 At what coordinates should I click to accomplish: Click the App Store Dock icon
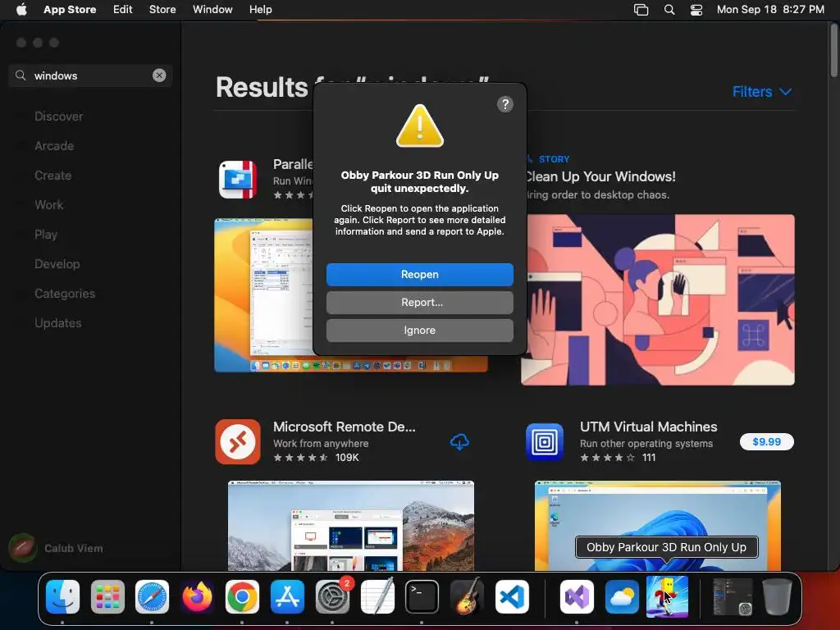coord(287,597)
